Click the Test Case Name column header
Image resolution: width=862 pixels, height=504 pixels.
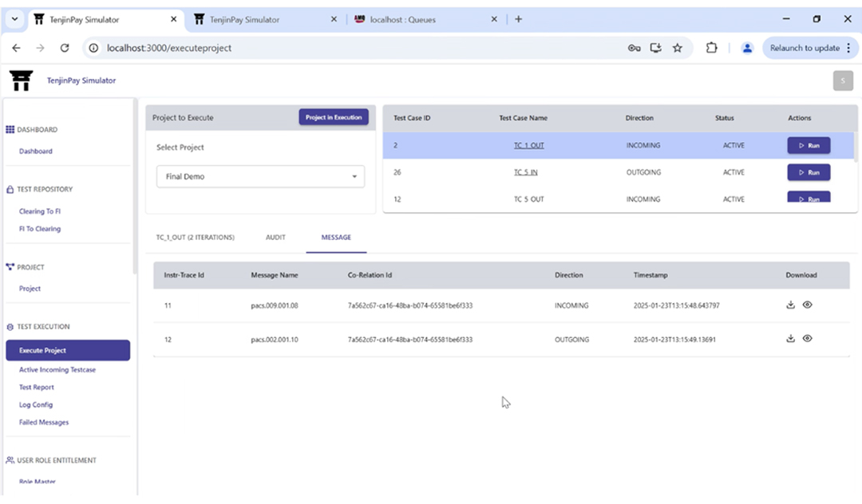[x=523, y=118]
